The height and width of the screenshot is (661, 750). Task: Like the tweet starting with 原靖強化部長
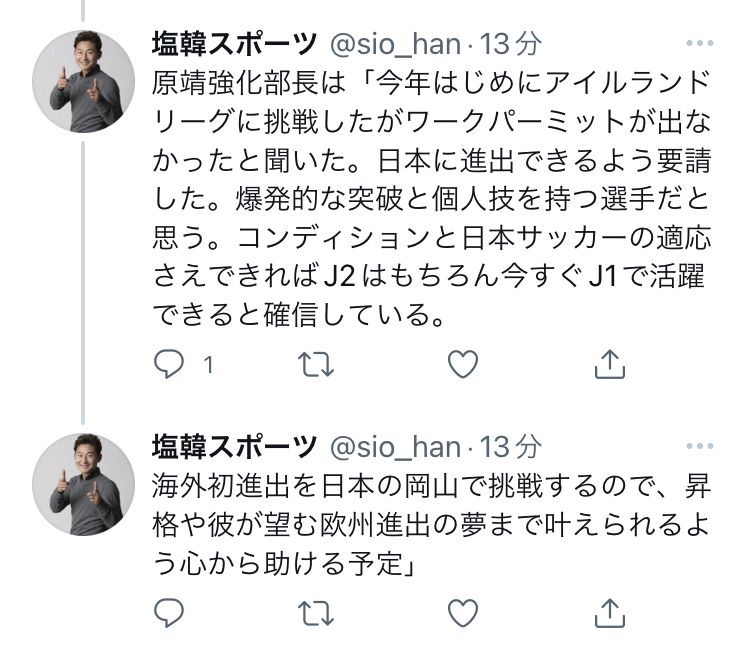[462, 366]
